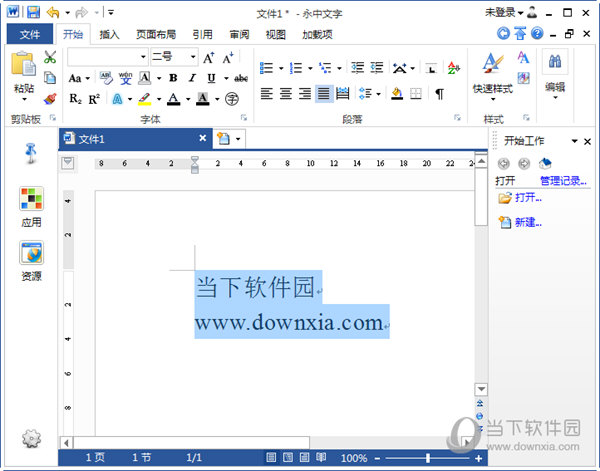Open the help question mark button

point(538,33)
